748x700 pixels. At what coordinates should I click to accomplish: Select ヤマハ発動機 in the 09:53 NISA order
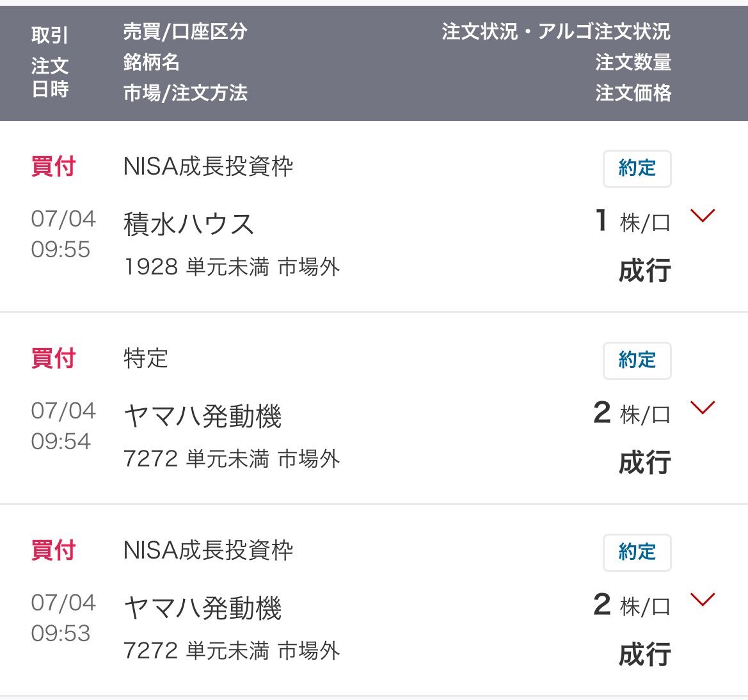point(202,607)
